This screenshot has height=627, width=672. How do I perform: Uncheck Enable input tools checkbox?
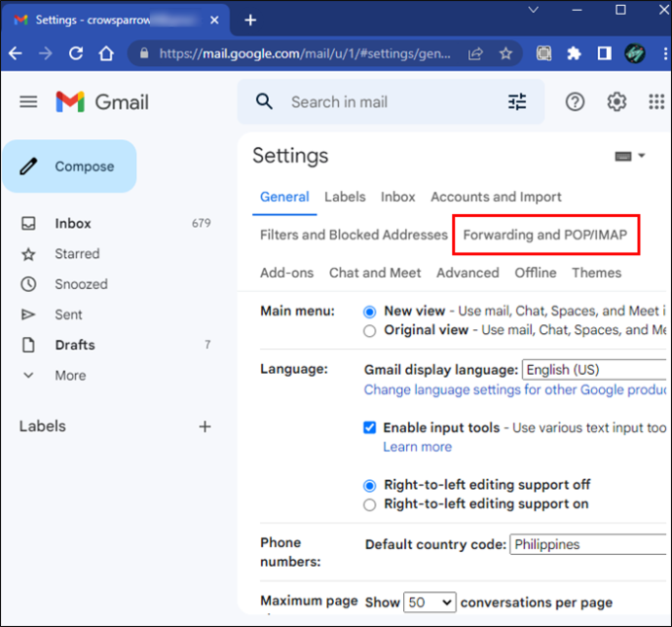tap(369, 427)
